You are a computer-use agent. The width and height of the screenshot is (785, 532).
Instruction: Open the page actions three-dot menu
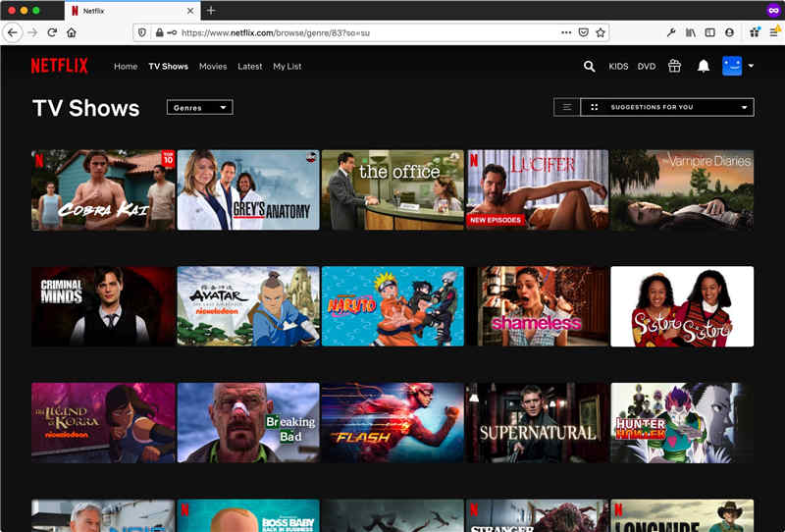point(566,32)
